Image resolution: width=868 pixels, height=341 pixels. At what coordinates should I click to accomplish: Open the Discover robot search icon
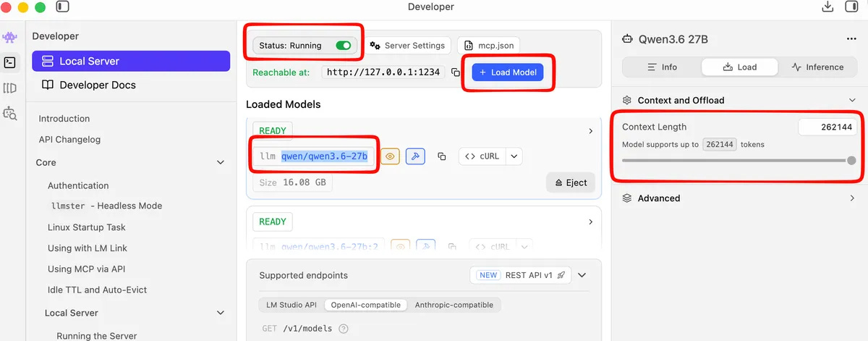click(9, 113)
